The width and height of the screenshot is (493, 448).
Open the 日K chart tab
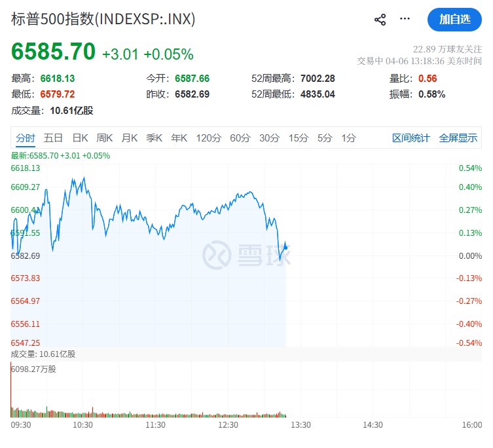(80, 138)
